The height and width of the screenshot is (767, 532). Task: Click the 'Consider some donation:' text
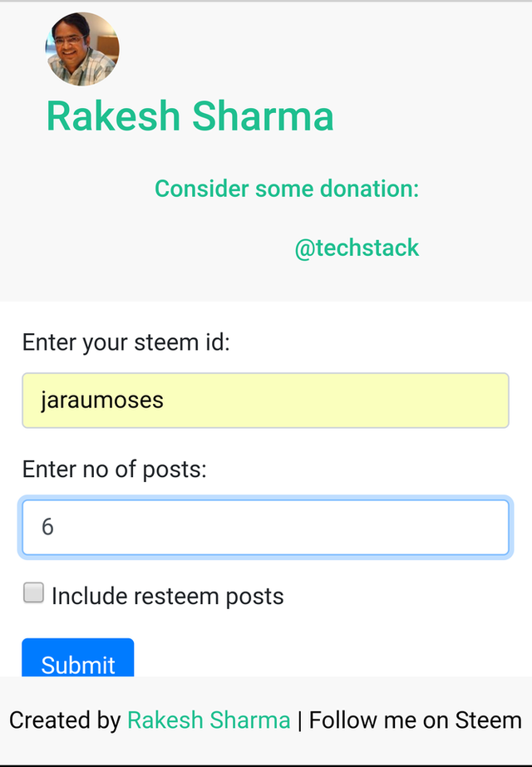point(286,189)
